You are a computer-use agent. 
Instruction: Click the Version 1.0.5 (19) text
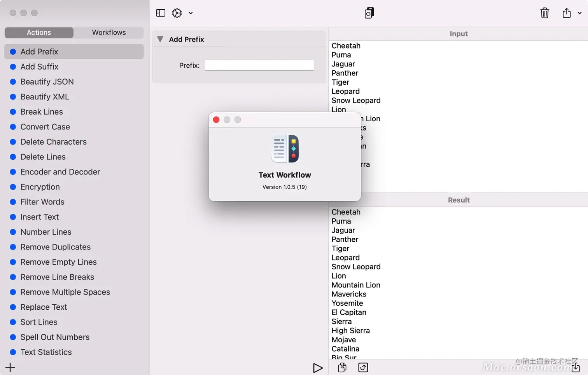(x=285, y=187)
